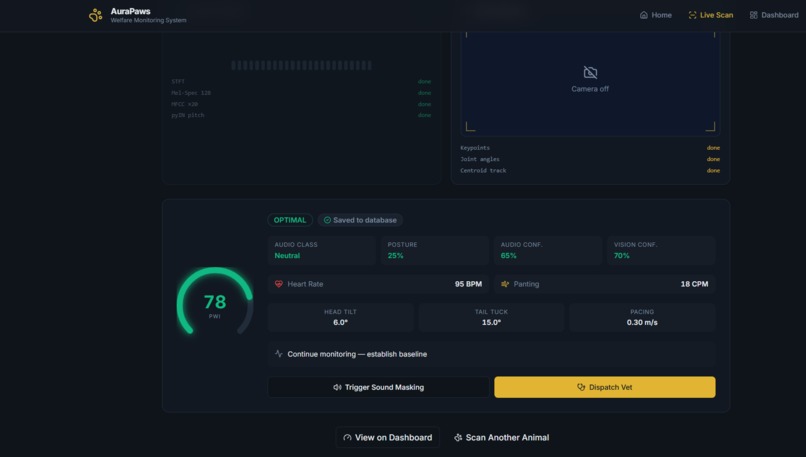This screenshot has height=457, width=806.
Task: Click the STFT processing row
Action: tap(301, 81)
